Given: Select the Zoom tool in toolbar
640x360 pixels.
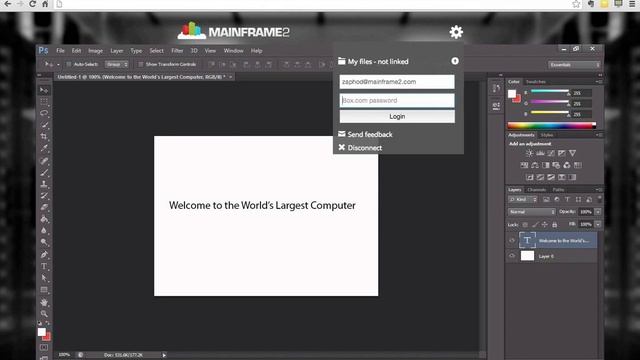Looking at the screenshot, I should 44,314.
